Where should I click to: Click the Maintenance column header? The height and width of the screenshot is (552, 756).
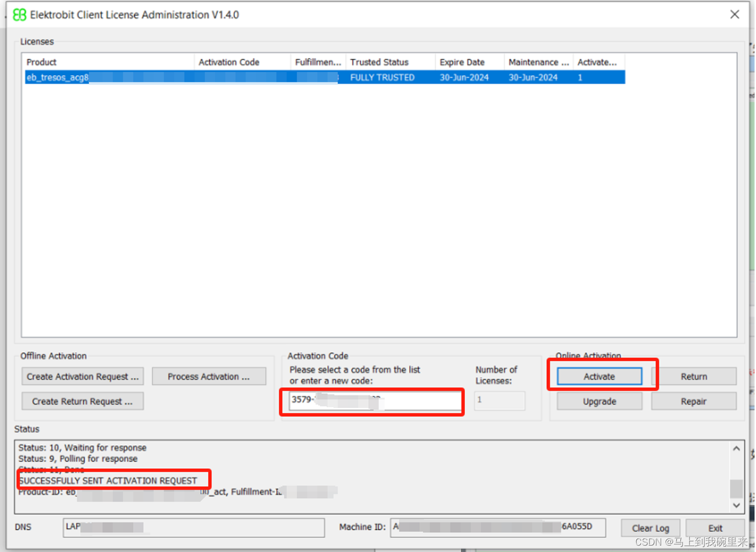click(x=539, y=62)
